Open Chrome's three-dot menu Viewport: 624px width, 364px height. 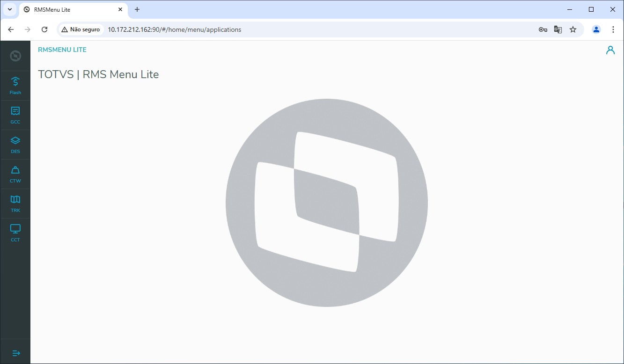click(x=613, y=29)
